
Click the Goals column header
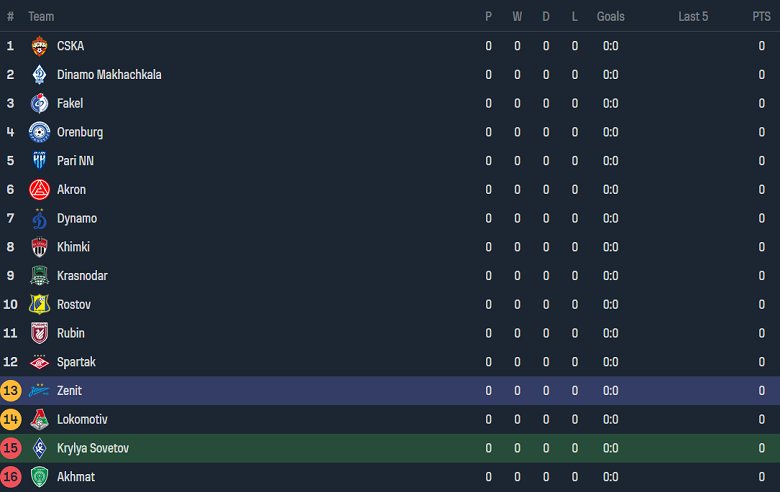[x=610, y=16]
